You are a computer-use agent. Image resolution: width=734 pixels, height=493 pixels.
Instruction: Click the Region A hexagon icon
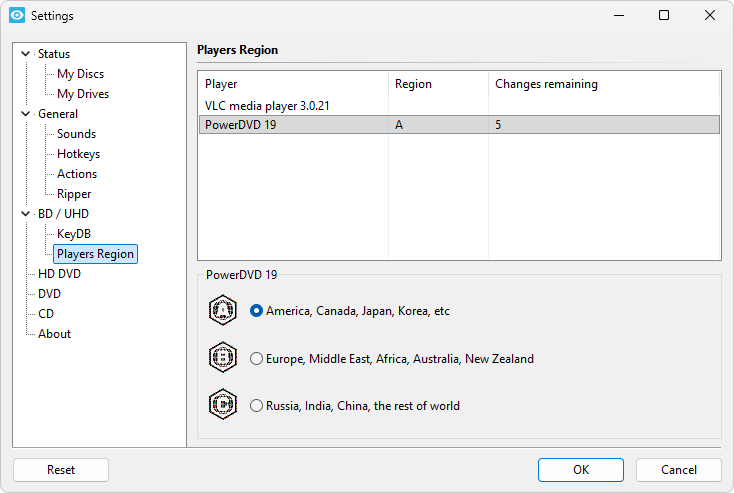click(x=223, y=310)
